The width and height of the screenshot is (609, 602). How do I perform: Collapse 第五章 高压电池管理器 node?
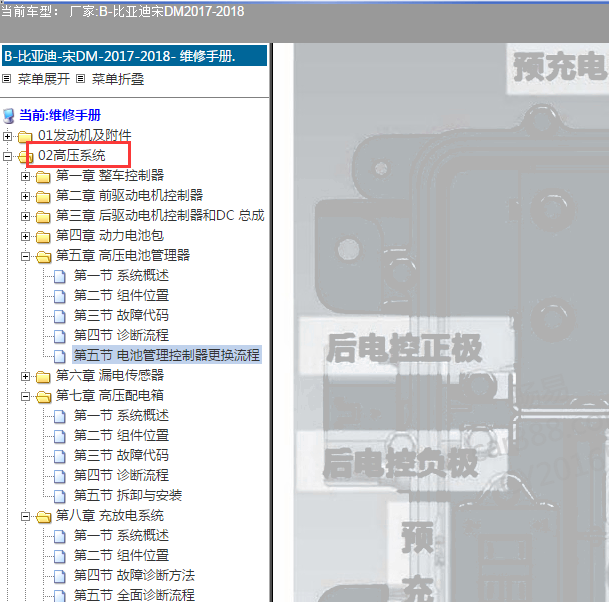coord(25,256)
